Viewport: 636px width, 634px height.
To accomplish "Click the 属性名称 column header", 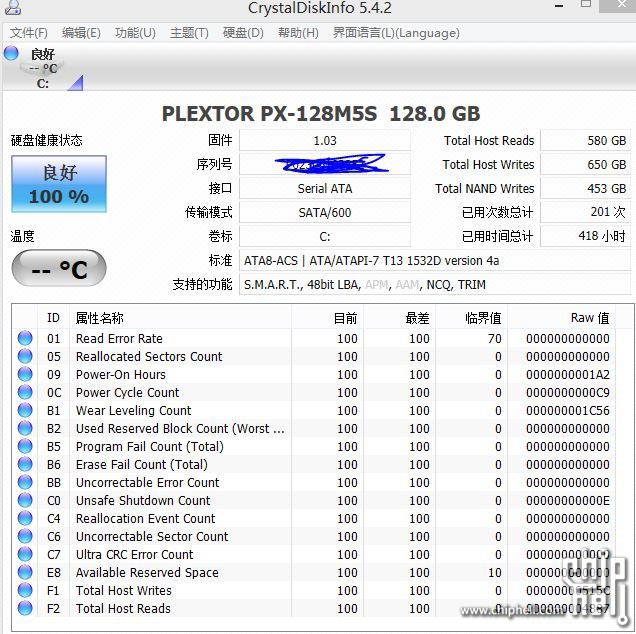I will pyautogui.click(x=180, y=318).
